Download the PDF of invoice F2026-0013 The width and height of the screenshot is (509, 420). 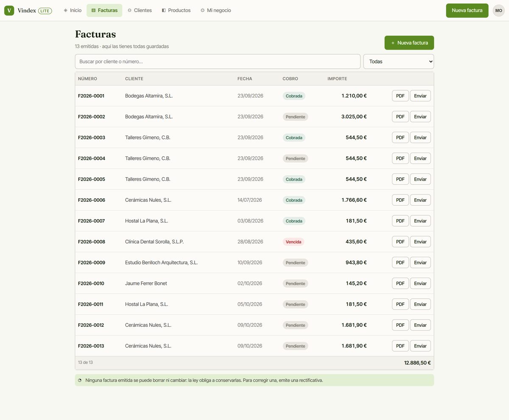click(400, 346)
